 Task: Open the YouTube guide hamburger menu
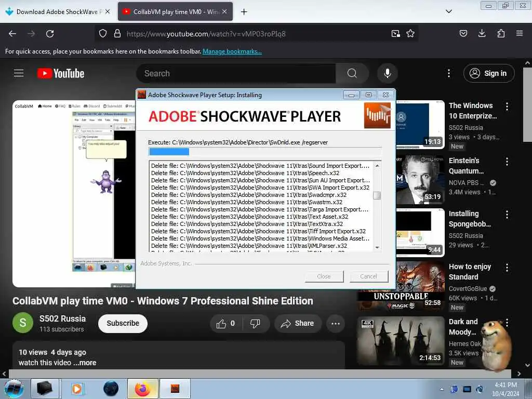pos(19,73)
